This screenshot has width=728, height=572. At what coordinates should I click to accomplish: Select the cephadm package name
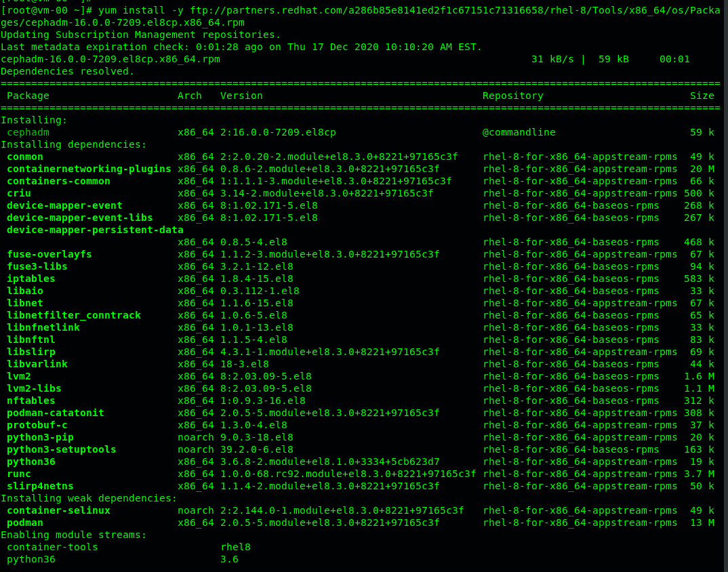(28, 132)
